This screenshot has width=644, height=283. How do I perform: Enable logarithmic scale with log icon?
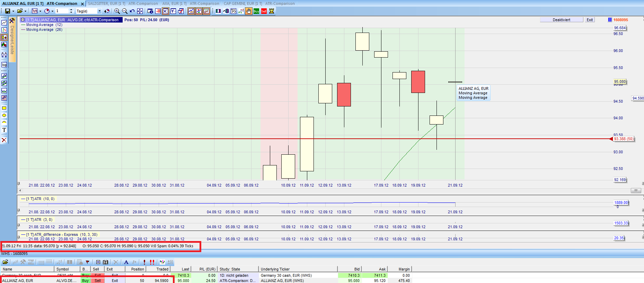pos(4,65)
